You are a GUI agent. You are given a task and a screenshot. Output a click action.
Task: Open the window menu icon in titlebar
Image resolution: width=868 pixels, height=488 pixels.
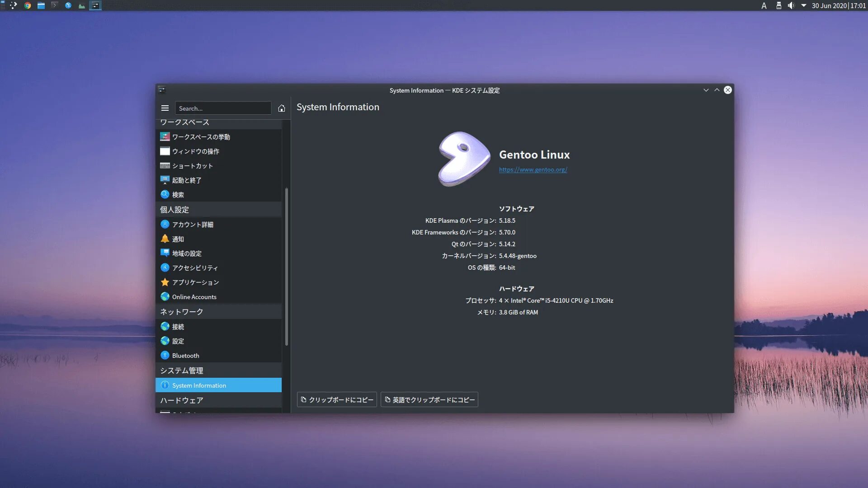[x=162, y=90]
